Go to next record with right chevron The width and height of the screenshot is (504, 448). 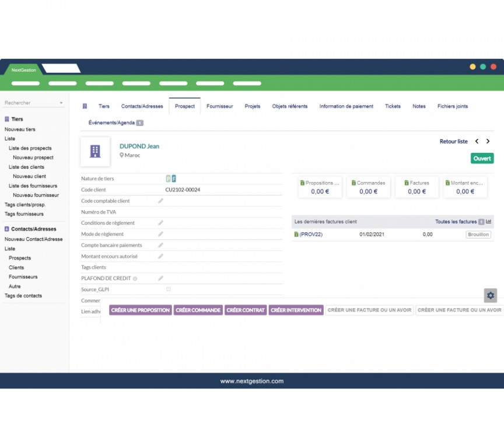(x=488, y=141)
